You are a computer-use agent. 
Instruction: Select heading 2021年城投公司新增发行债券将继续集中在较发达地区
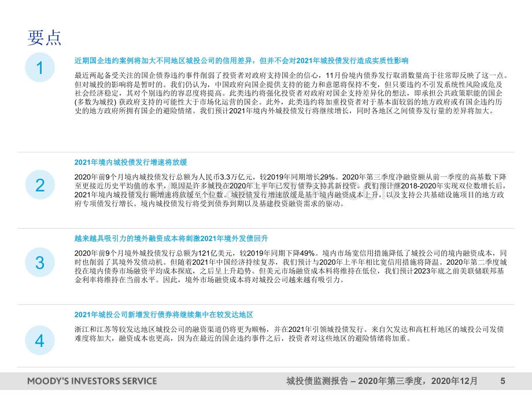click(164, 315)
